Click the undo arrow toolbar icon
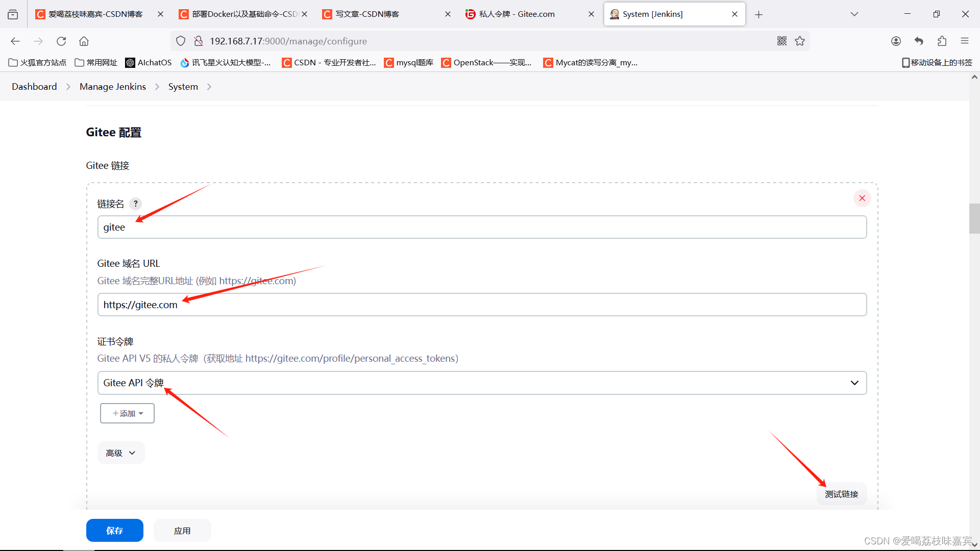The width and height of the screenshot is (980, 551). click(x=919, y=41)
